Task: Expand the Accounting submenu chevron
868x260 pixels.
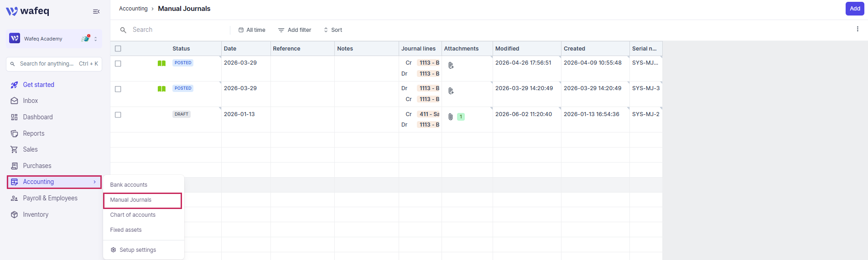Action: [94, 182]
